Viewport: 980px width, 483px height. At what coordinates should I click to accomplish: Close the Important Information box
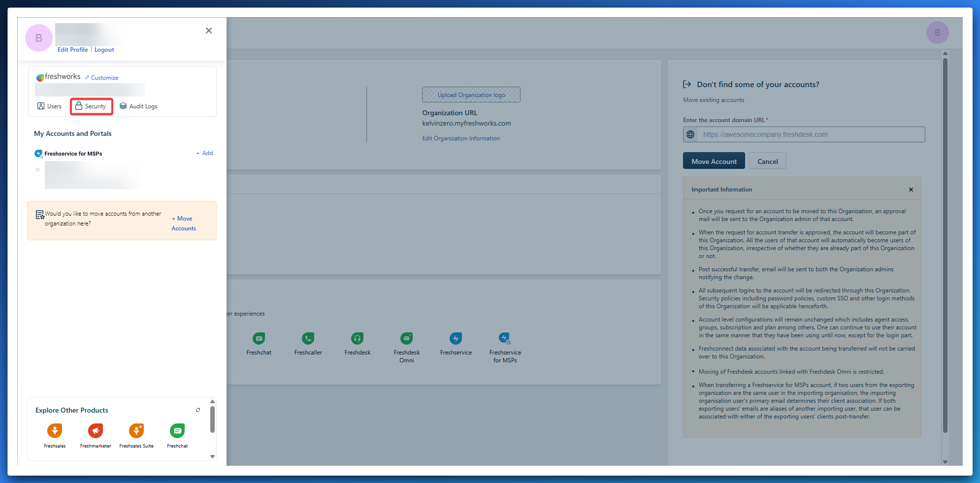[x=911, y=190]
